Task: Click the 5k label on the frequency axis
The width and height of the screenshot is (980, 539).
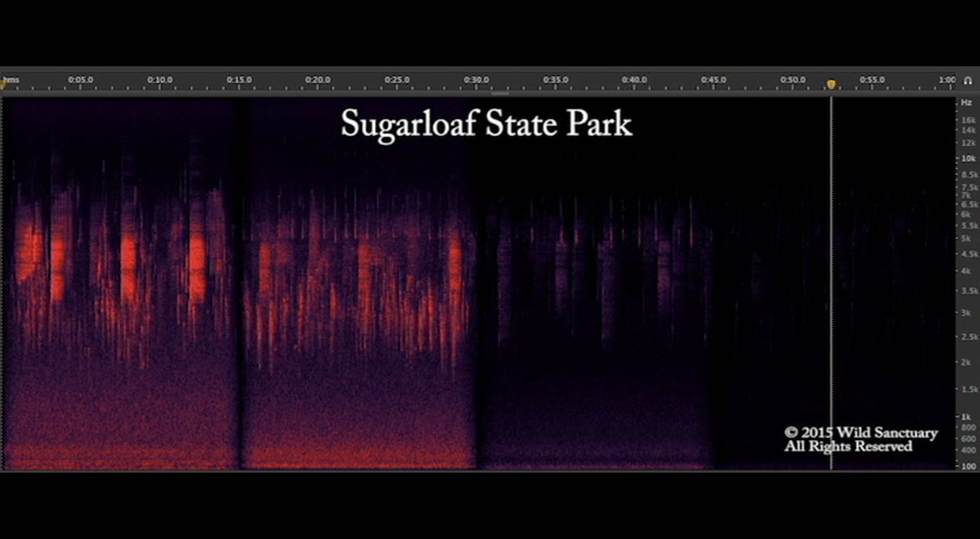Action: (x=966, y=238)
